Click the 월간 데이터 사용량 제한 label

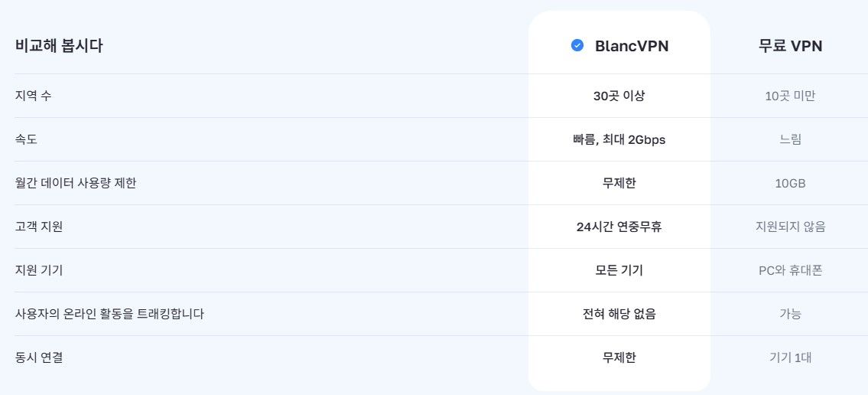[x=75, y=183]
